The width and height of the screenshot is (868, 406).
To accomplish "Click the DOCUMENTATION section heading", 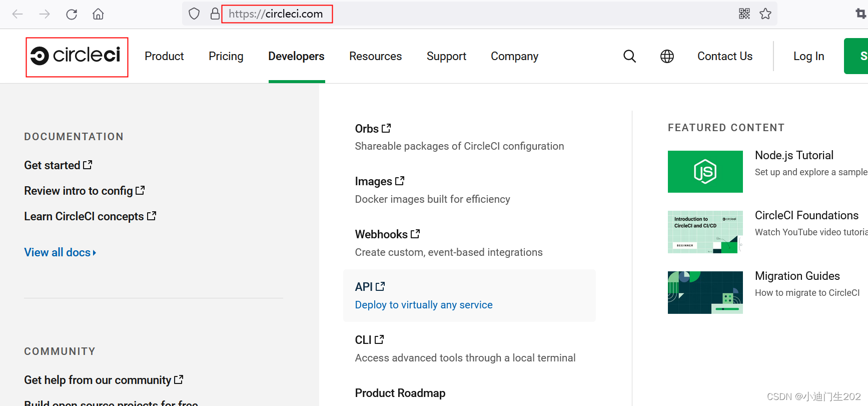I will pyautogui.click(x=74, y=137).
